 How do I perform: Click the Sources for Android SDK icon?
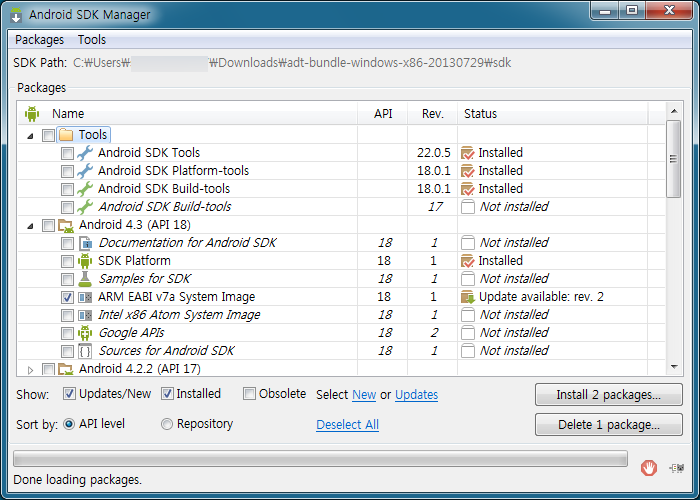click(85, 351)
